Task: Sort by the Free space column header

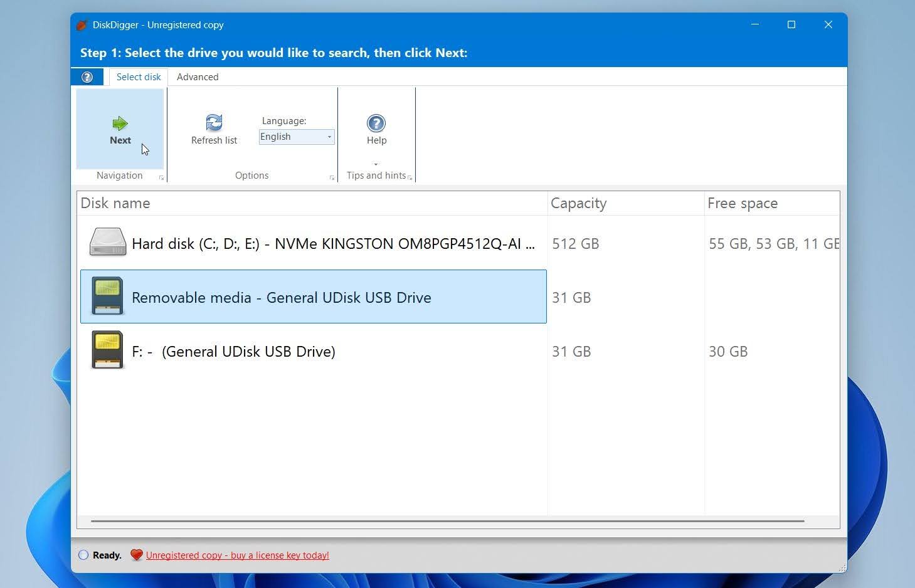Action: click(x=772, y=203)
